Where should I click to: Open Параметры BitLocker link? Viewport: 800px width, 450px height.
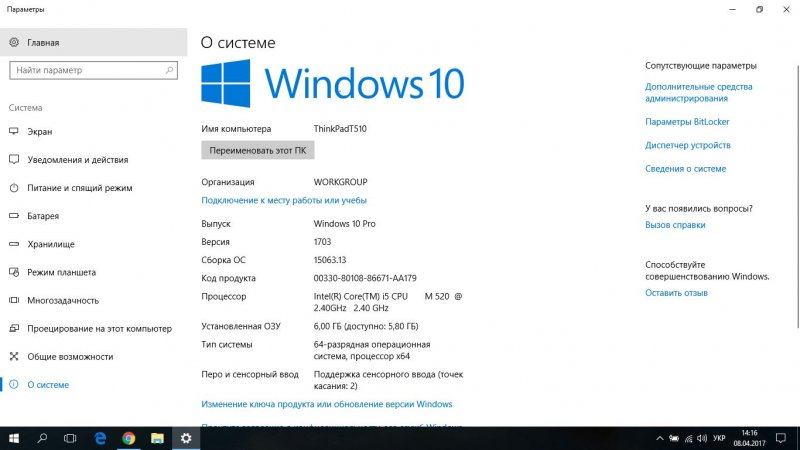click(687, 122)
